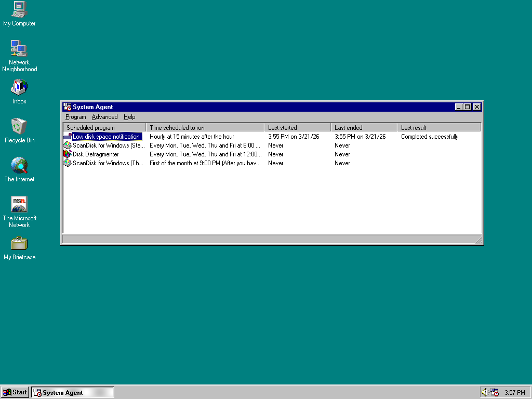Click the Disk Defragmenter row icon
The height and width of the screenshot is (399, 532).
tap(68, 154)
